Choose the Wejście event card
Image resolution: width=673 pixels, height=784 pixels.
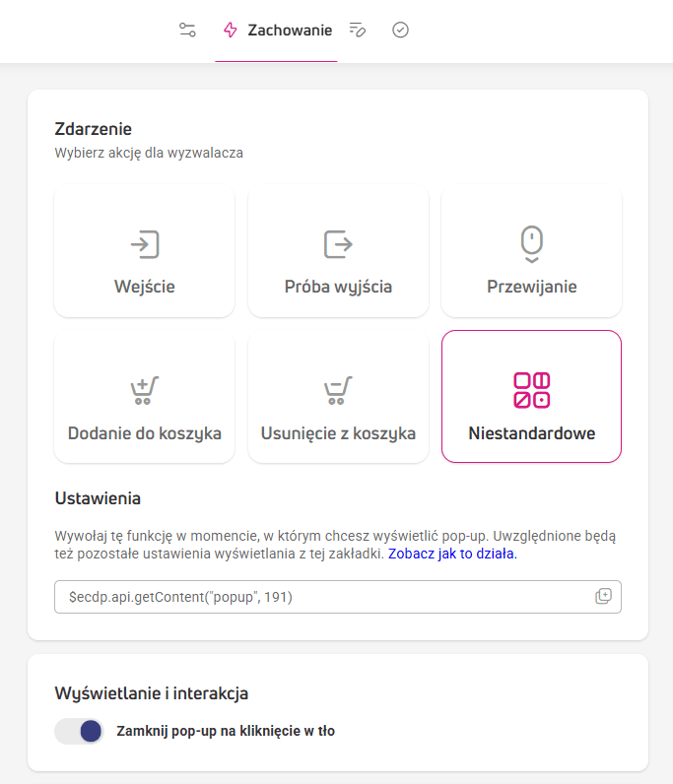point(145,251)
